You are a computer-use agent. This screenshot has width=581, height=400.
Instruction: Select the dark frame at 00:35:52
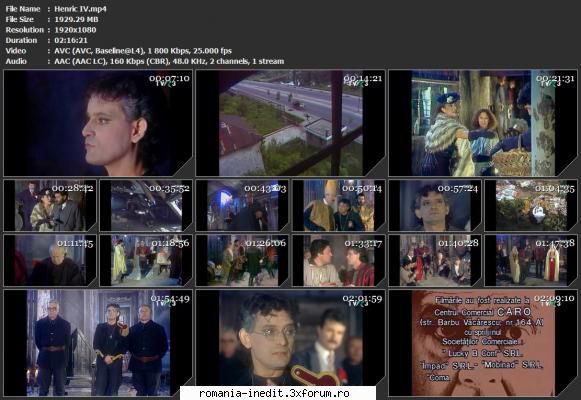pos(146,206)
